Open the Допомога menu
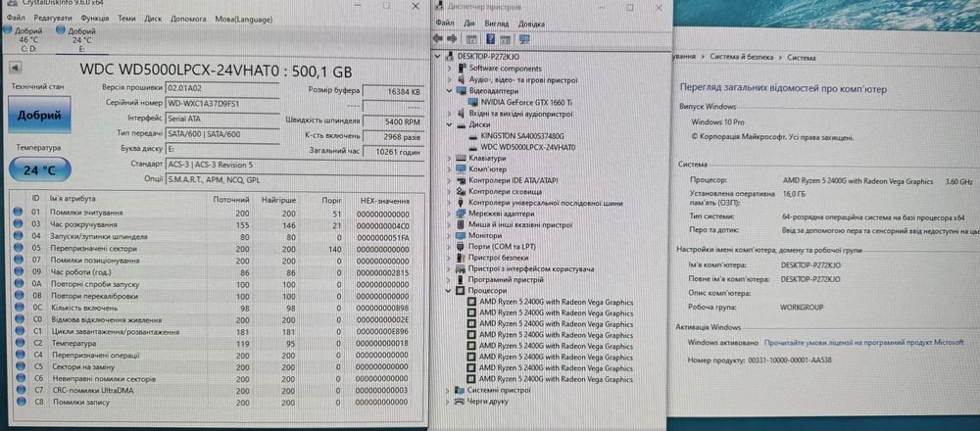The width and height of the screenshot is (980, 431). click(188, 19)
